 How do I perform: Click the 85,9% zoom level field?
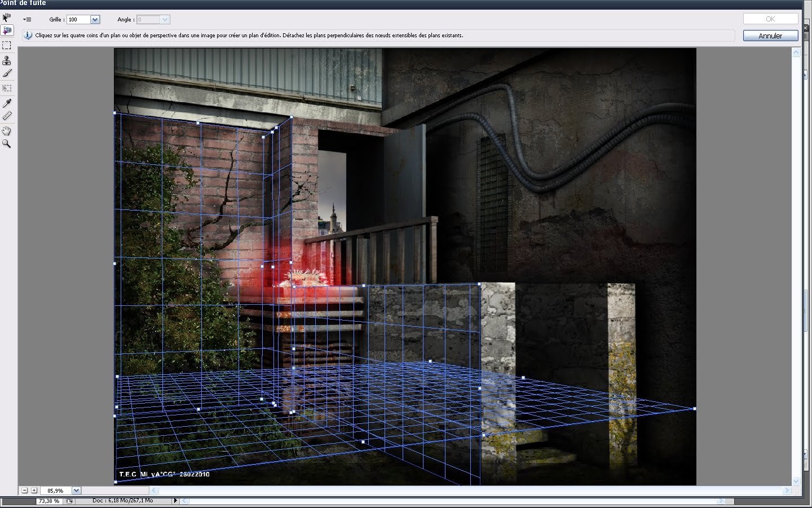pyautogui.click(x=56, y=491)
